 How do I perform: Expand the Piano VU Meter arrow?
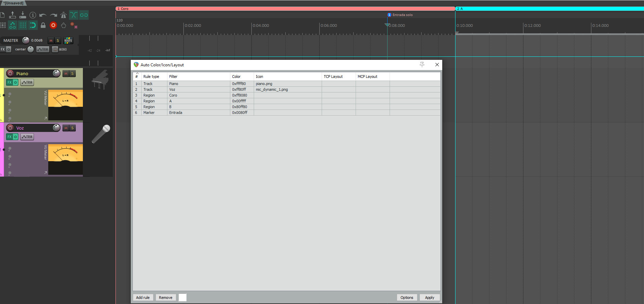point(46,118)
